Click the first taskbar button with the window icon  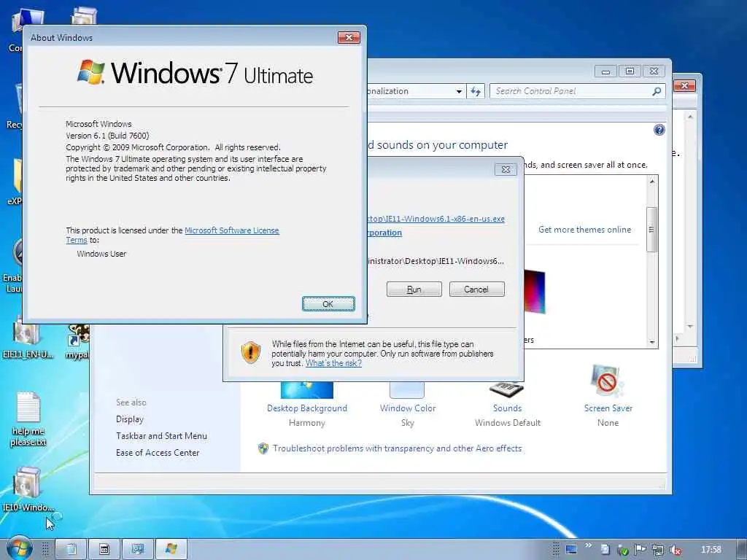click(x=71, y=549)
